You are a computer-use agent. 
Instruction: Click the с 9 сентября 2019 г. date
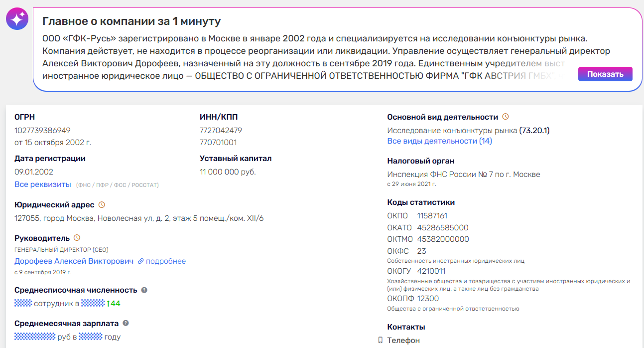coord(43,272)
